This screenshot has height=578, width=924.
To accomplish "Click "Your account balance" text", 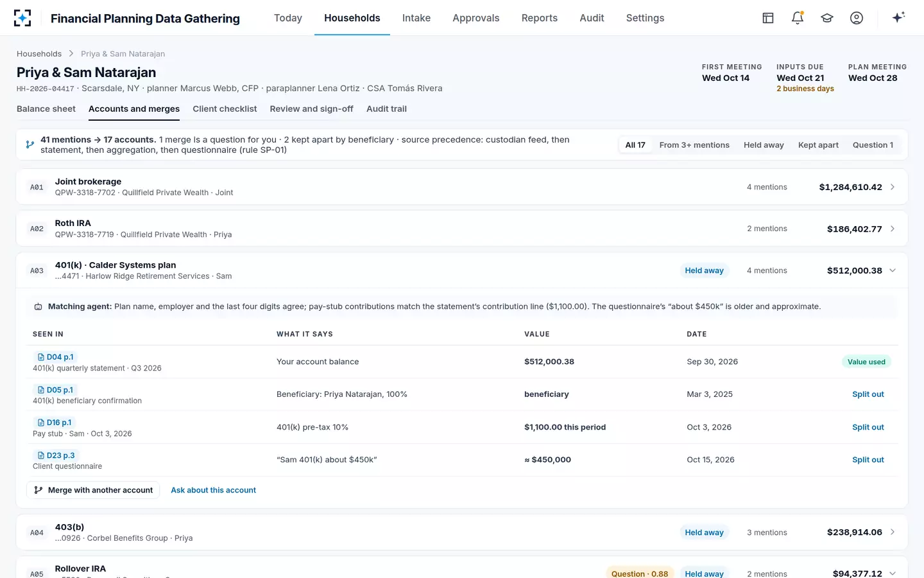I will coord(318,362).
